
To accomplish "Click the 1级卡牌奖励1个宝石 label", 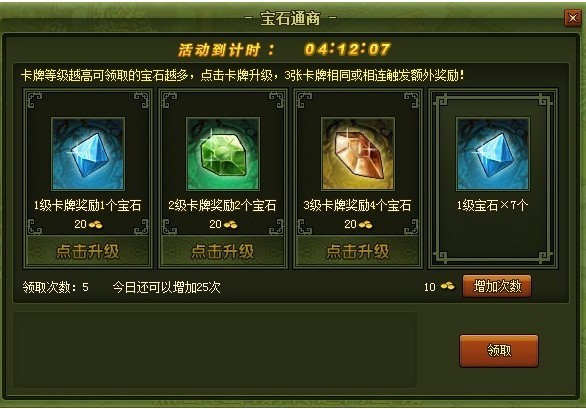I will (x=87, y=205).
